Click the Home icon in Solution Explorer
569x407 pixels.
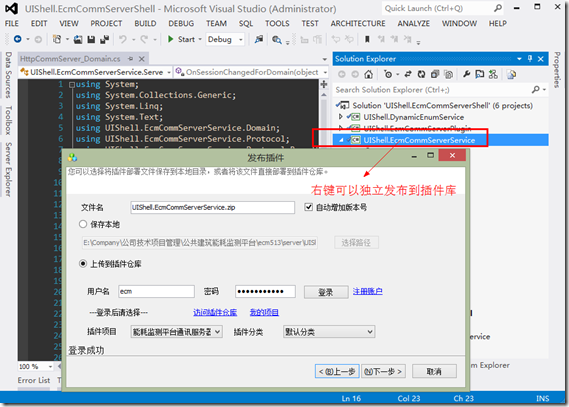369,74
